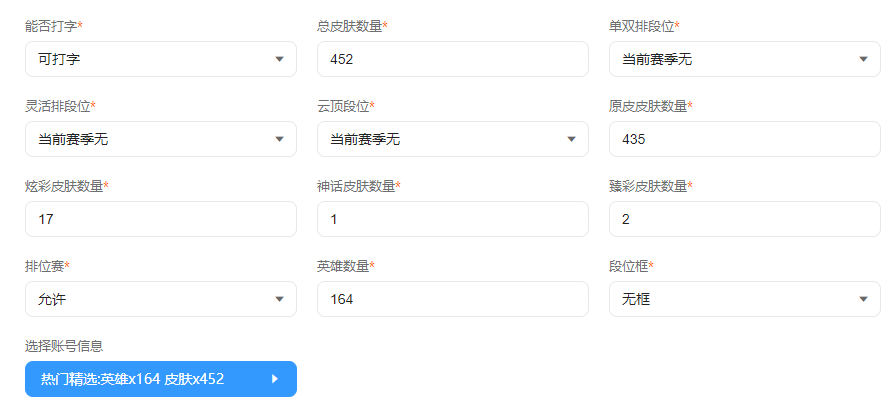Expand the 云顶段位 dropdown
The image size is (892, 404).
pos(452,139)
